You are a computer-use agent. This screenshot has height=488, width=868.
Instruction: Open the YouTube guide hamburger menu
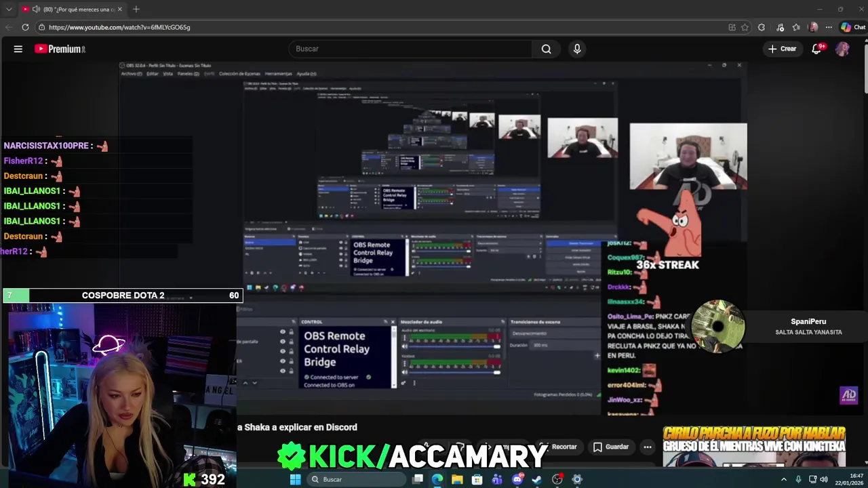(x=18, y=49)
